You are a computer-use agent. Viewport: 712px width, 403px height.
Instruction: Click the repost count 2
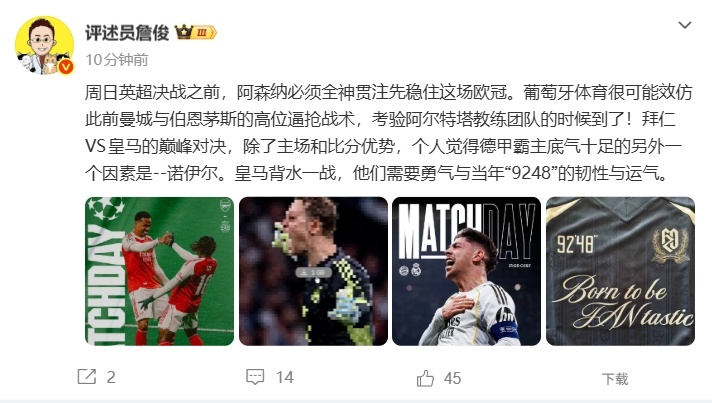(x=111, y=377)
